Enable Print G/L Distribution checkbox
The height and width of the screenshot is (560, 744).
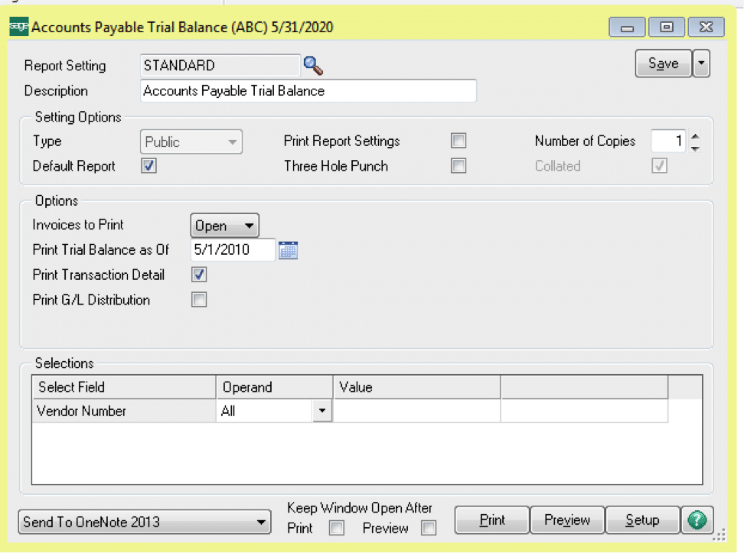coord(199,300)
